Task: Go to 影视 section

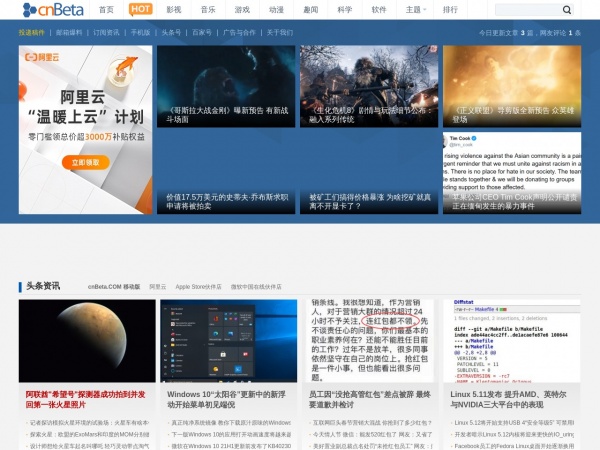Action: (174, 10)
